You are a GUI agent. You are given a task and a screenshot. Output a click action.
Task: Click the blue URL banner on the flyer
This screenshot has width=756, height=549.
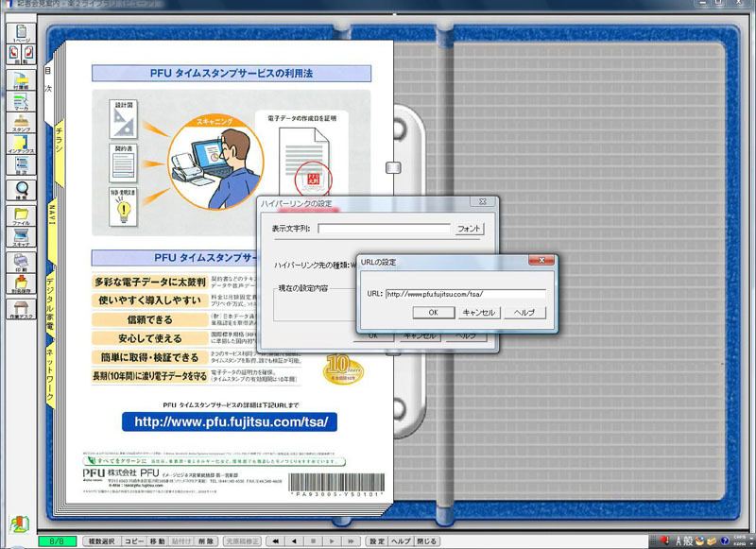230,421
